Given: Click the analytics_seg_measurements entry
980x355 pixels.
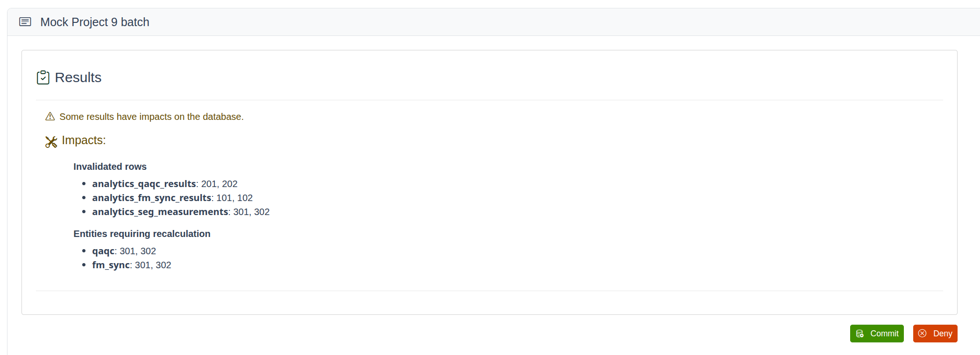Looking at the screenshot, I should tap(181, 212).
